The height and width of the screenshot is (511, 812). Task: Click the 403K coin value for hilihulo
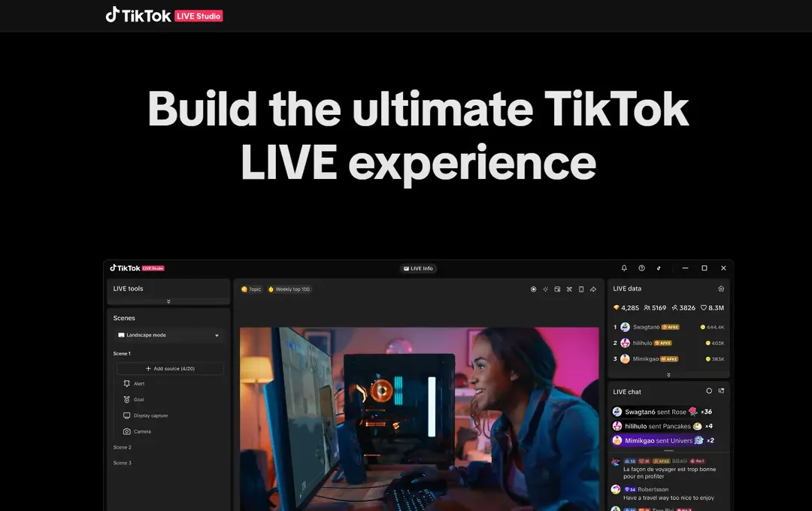tap(718, 343)
